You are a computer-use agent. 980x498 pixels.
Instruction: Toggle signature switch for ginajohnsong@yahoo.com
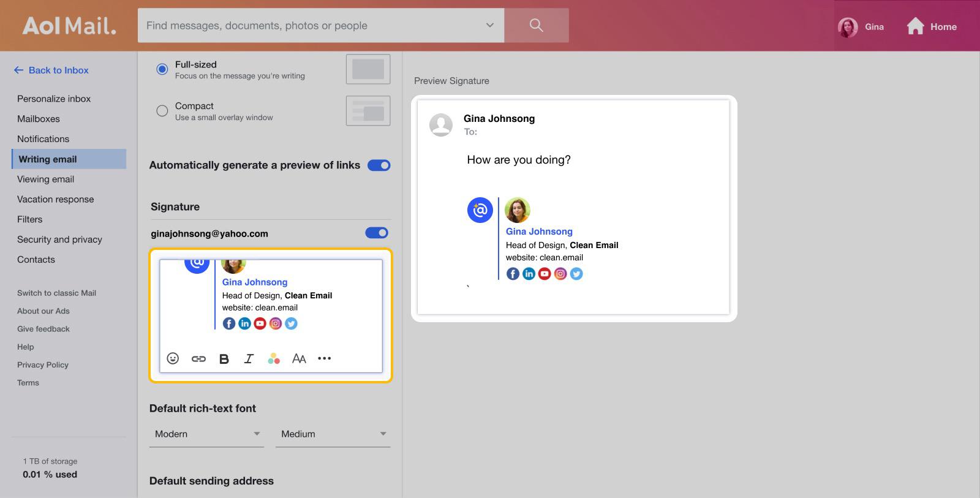click(377, 233)
